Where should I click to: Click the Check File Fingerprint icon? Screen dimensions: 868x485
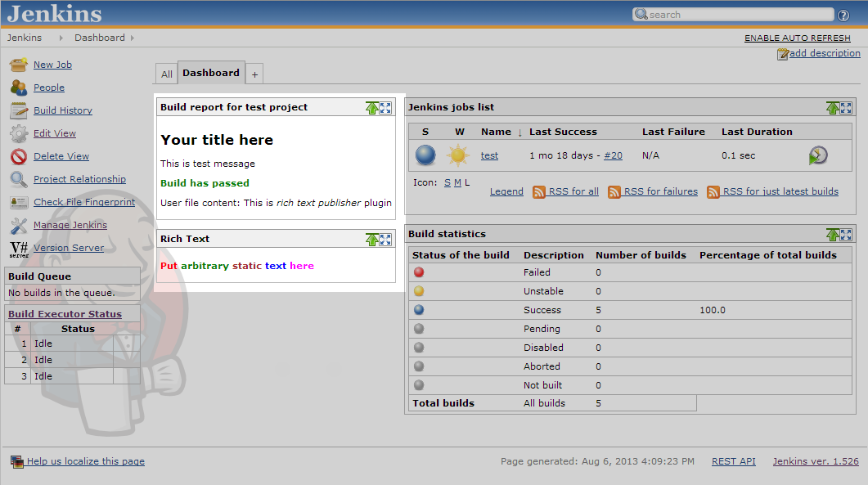18,203
